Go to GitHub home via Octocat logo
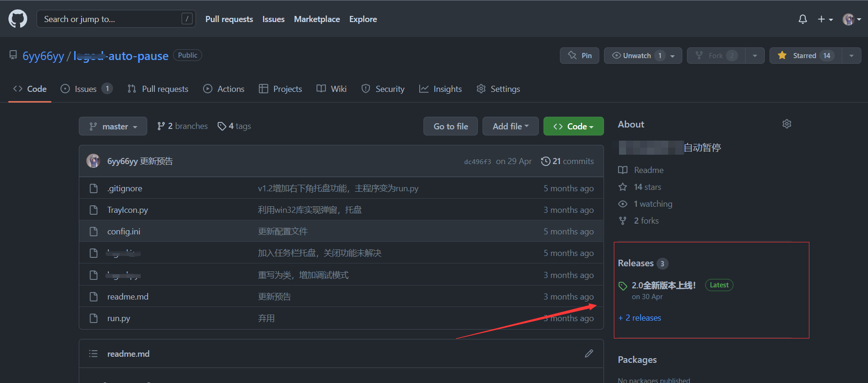Screen dimensions: 868x383 [x=18, y=19]
